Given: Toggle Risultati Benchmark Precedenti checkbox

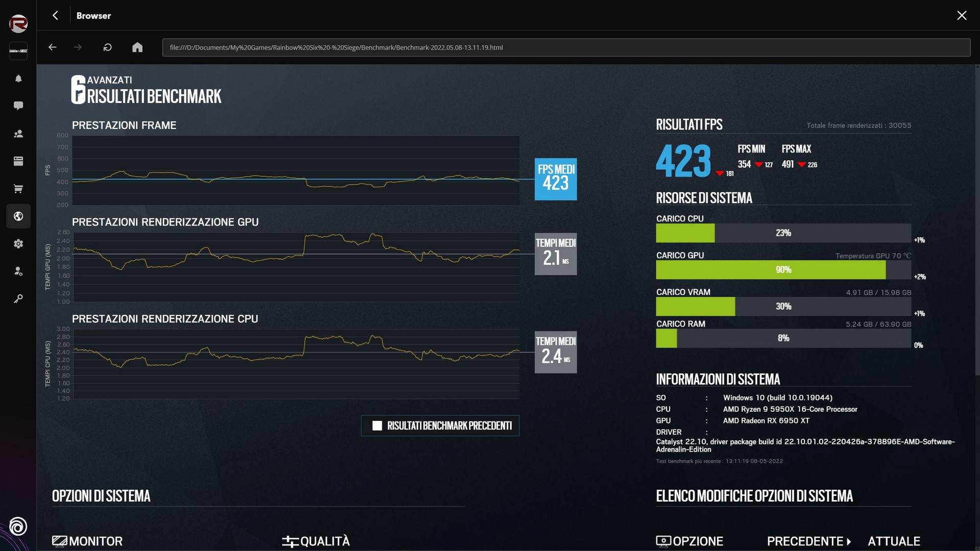Looking at the screenshot, I should [x=377, y=425].
